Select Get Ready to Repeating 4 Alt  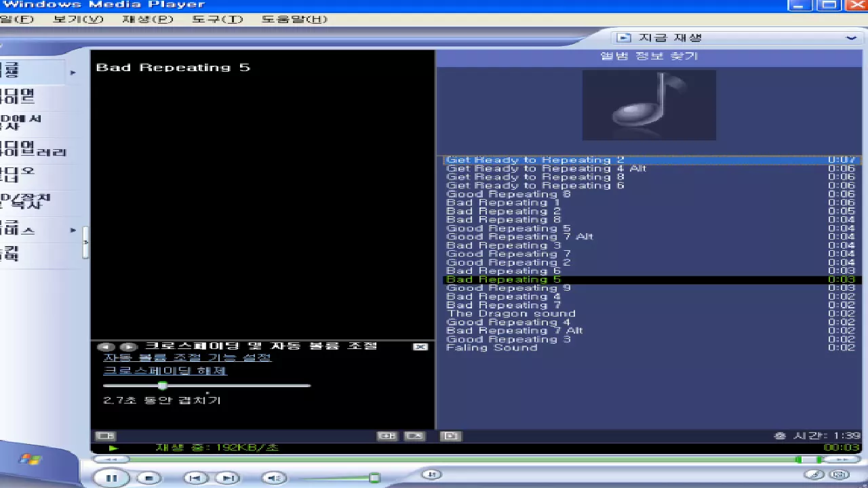[652, 169]
